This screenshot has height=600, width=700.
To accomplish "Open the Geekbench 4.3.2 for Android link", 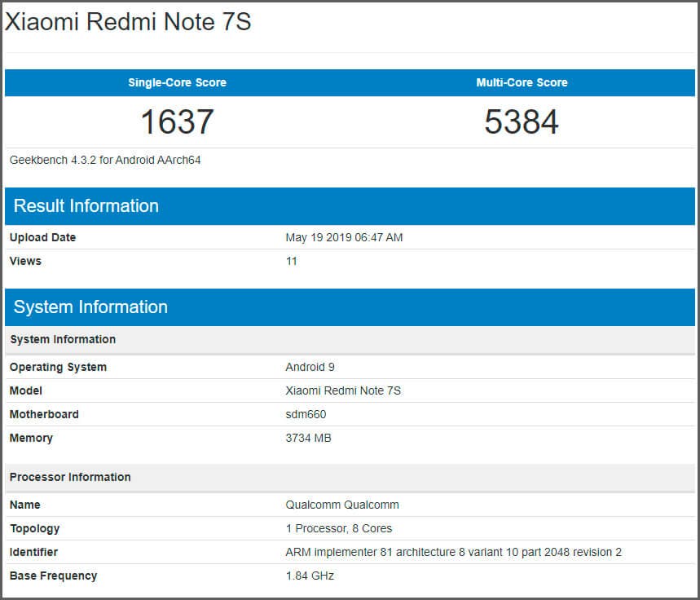I will pos(102,160).
